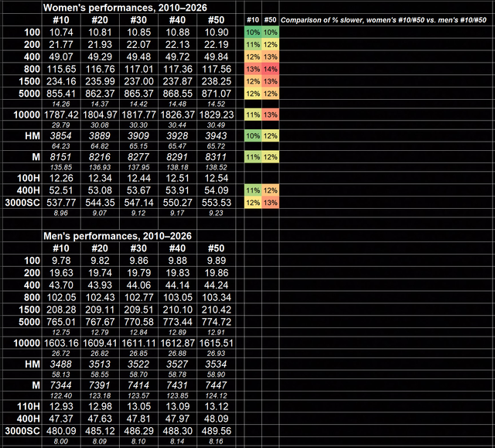
Task: Click the cell containing 9.78
Action: click(61, 261)
